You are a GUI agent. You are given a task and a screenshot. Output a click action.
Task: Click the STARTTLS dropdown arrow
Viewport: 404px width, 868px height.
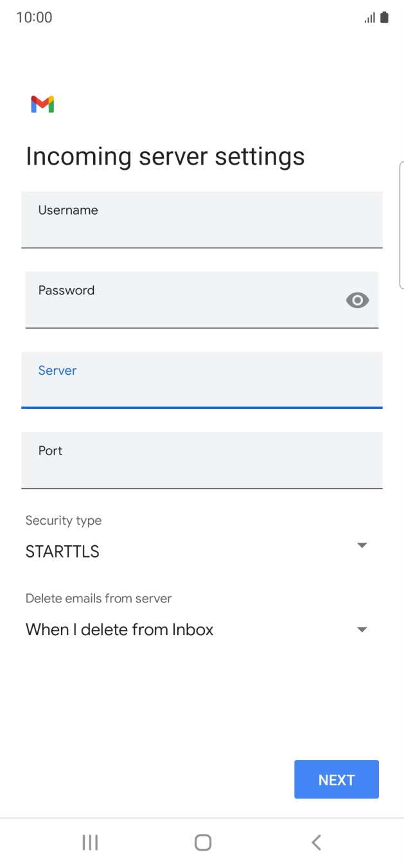pos(362,545)
